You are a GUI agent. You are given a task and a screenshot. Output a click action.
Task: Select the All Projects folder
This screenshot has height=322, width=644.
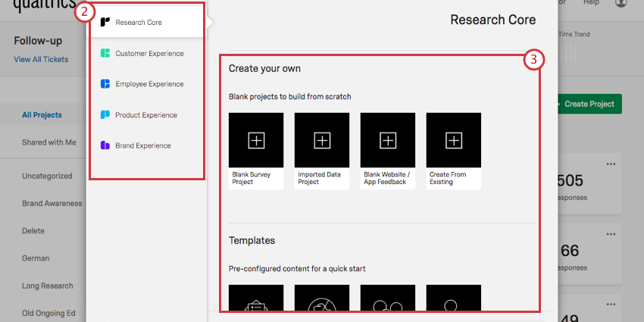click(42, 115)
